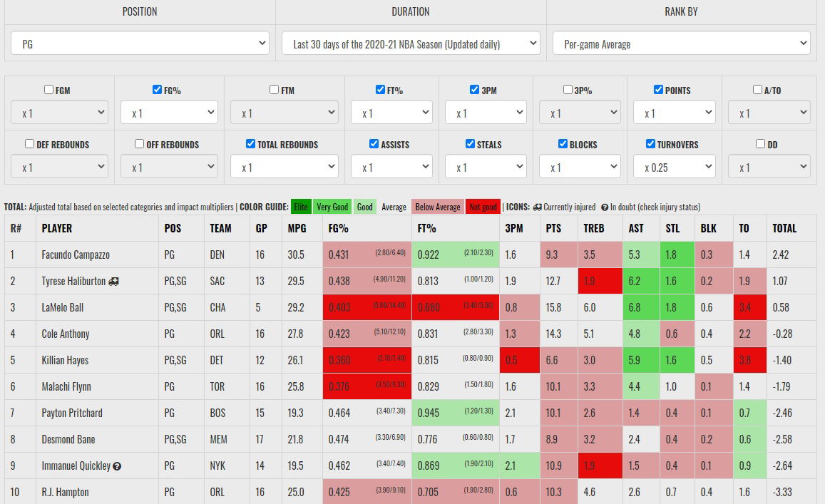Sort table by BLK column header
Viewport: 825px width, 504px height.
click(x=708, y=228)
